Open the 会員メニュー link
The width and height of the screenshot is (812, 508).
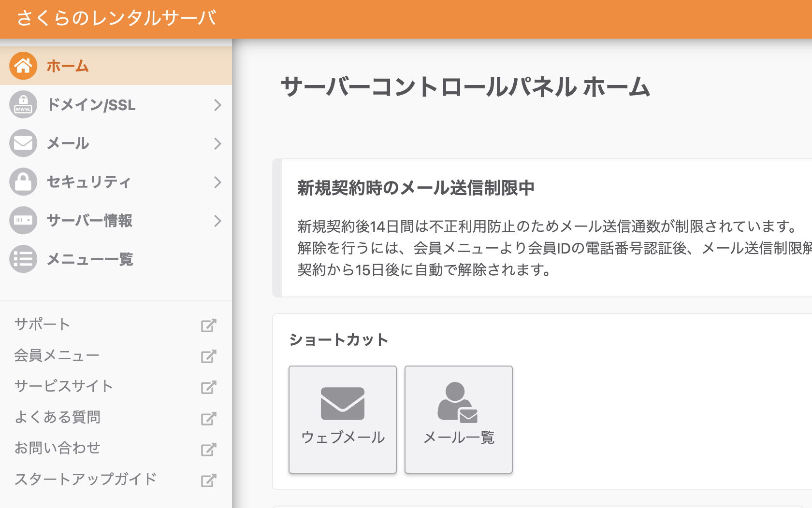point(57,355)
